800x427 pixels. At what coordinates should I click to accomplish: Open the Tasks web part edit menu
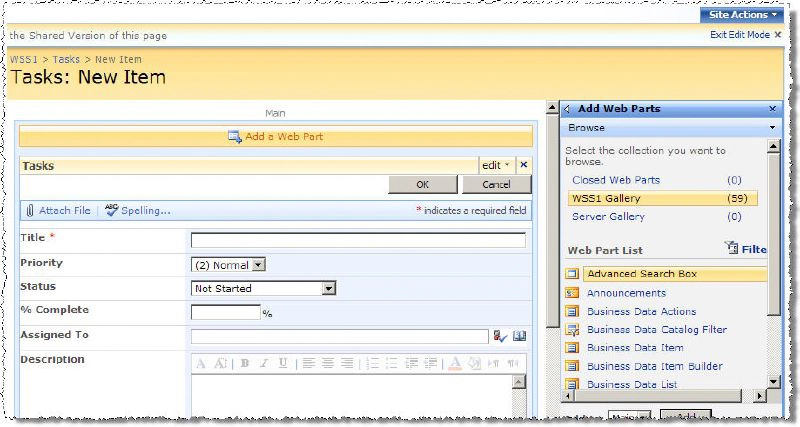[x=496, y=165]
